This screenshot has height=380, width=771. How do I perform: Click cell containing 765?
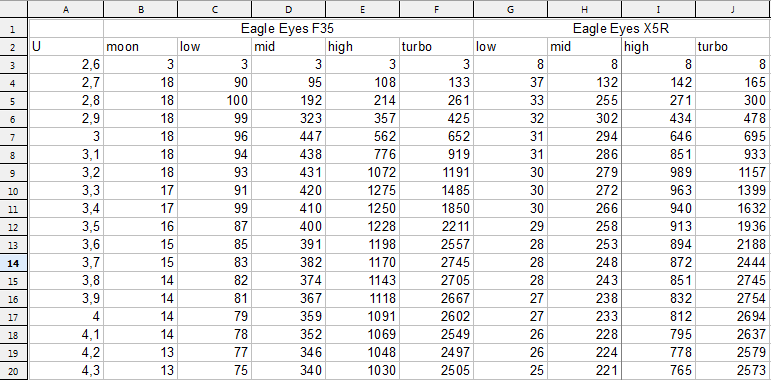pos(658,371)
